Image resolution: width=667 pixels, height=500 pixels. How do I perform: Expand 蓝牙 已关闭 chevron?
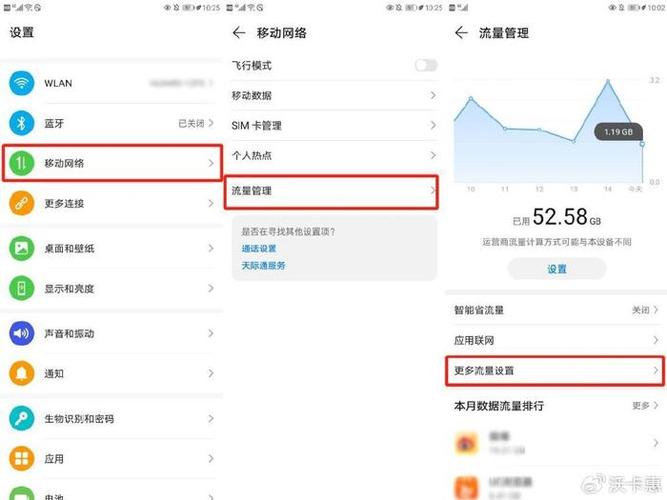click(x=211, y=123)
